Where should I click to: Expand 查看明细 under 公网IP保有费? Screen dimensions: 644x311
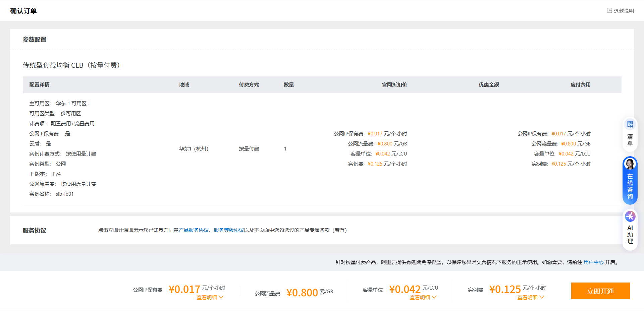coord(210,297)
